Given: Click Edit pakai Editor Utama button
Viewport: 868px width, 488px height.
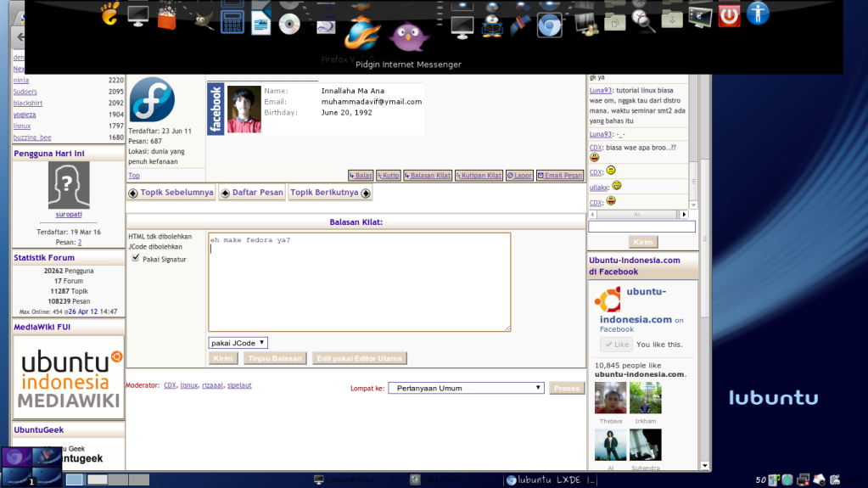Looking at the screenshot, I should (x=359, y=358).
